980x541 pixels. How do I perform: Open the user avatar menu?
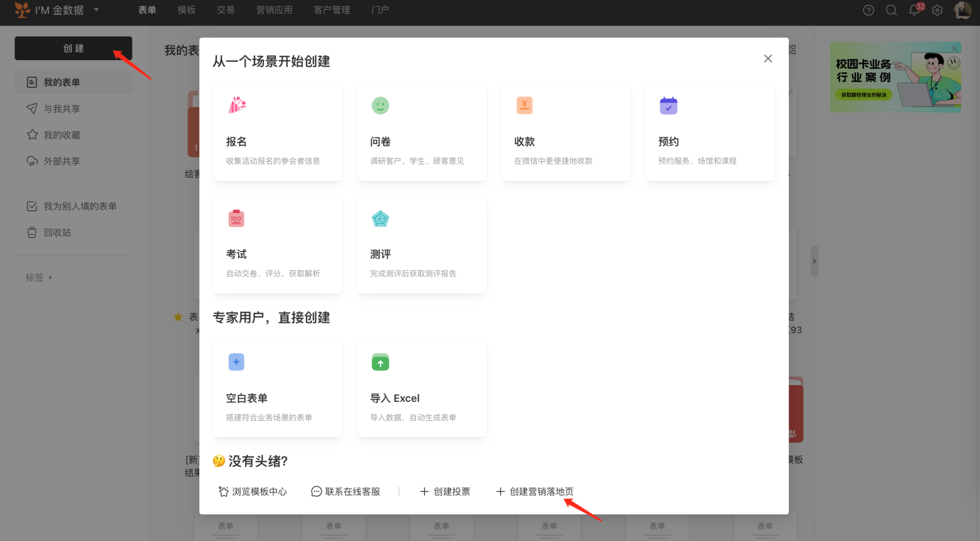[x=963, y=10]
